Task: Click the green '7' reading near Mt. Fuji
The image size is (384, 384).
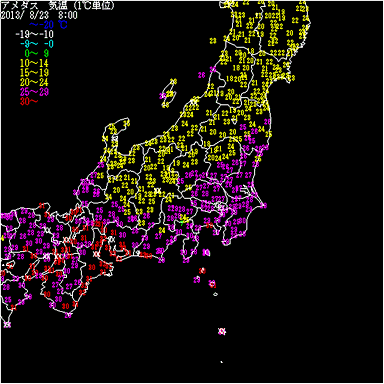Action: [182, 223]
